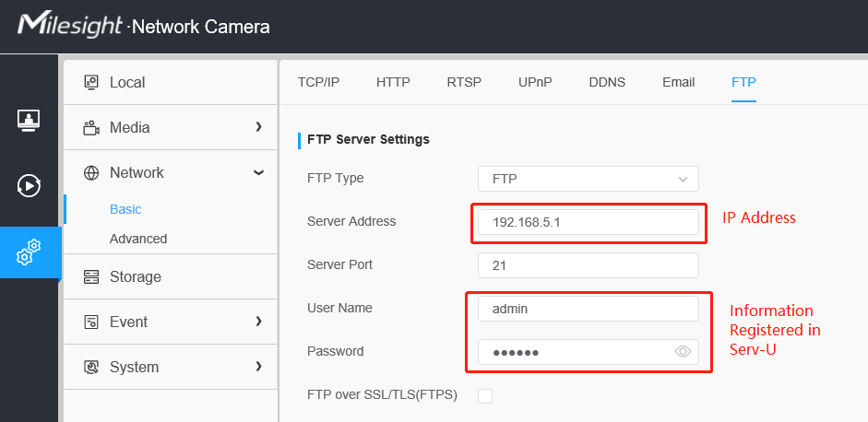868x422 pixels.
Task: Switch to the UPnP tab
Action: [535, 82]
